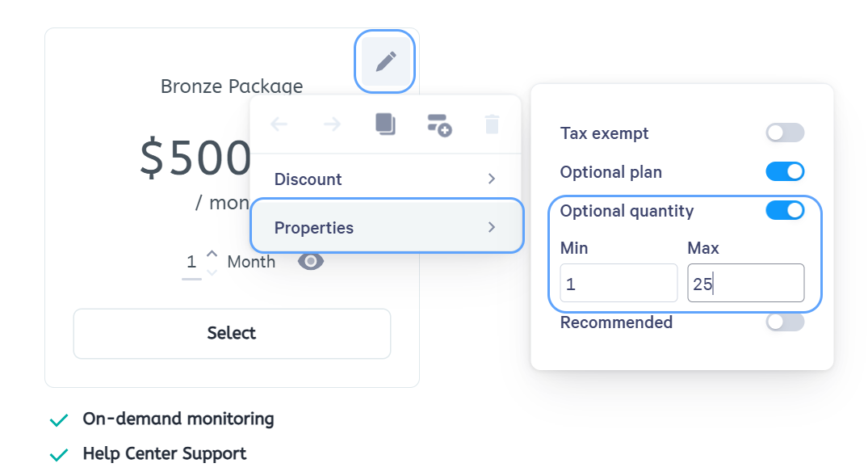868x476 pixels.
Task: Increase month quantity with up arrow
Action: tap(212, 254)
